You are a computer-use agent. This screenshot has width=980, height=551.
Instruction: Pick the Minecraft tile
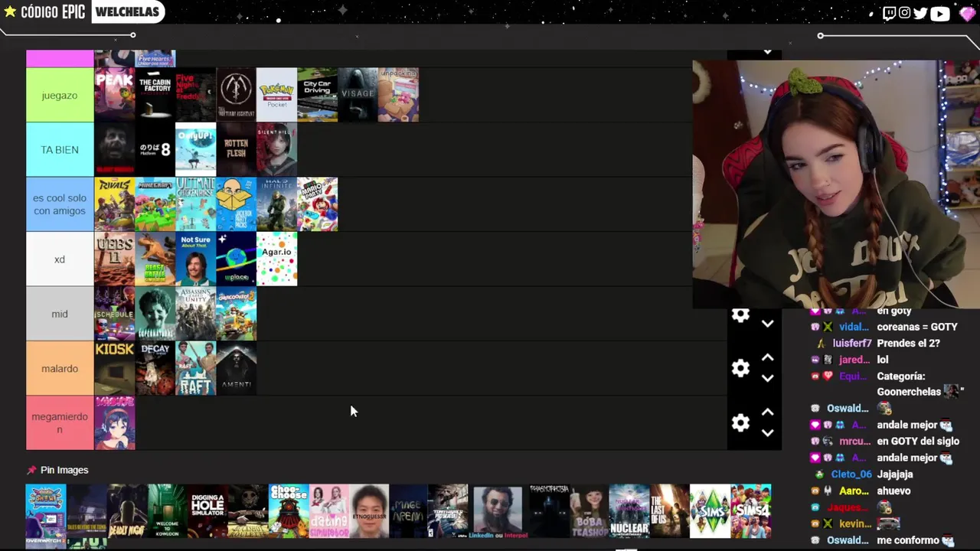tap(155, 204)
